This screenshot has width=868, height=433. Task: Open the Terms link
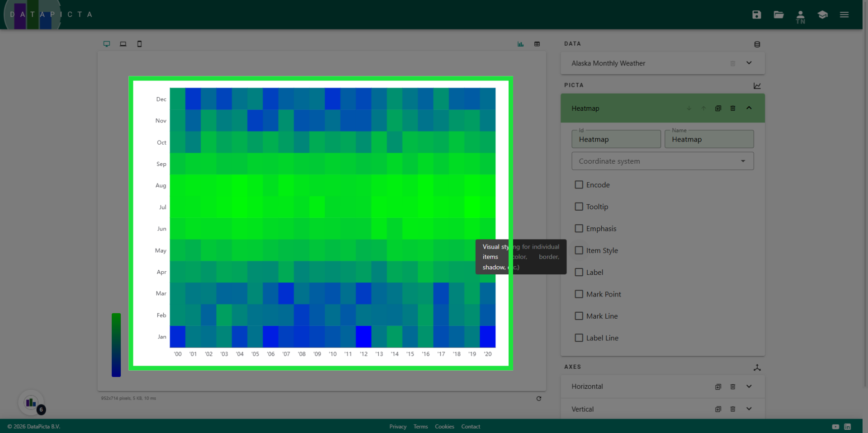pos(420,427)
